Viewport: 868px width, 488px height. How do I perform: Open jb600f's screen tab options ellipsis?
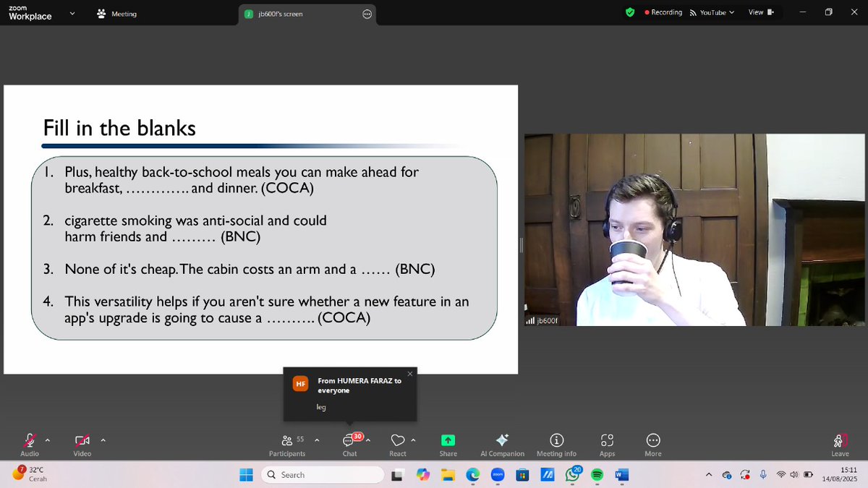click(367, 14)
